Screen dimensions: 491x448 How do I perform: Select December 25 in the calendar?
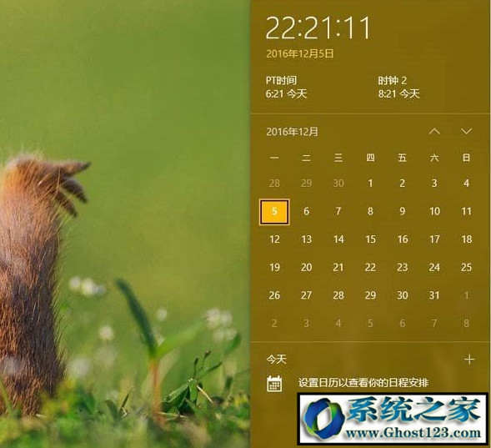466,267
